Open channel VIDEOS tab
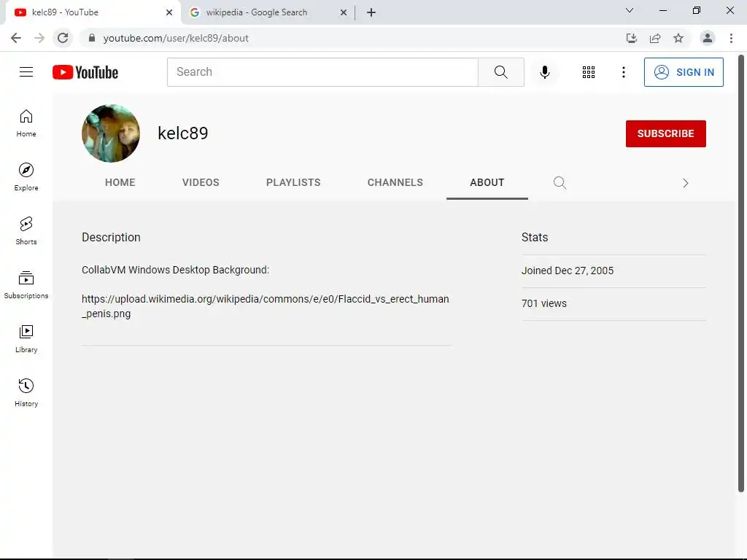 201,182
